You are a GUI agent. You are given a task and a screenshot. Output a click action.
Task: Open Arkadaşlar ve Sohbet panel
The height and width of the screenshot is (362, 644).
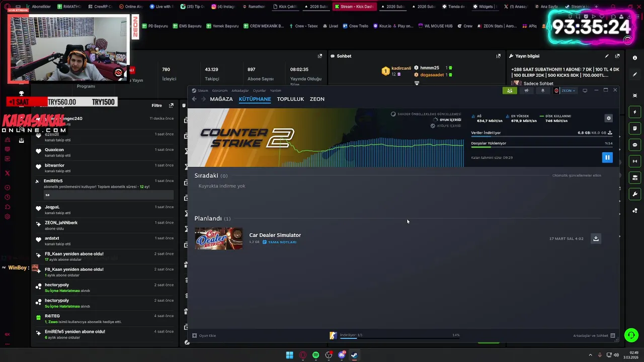pos(594,335)
